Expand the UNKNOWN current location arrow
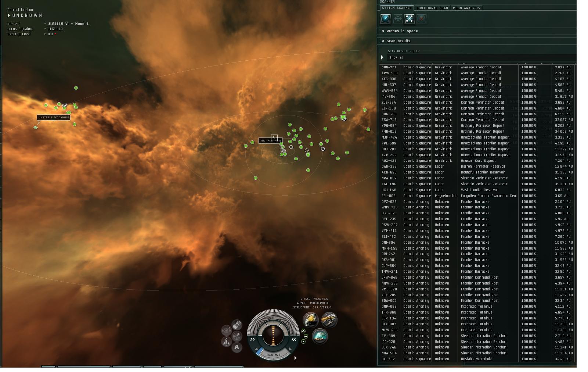This screenshot has height=372, width=588. pos(9,15)
